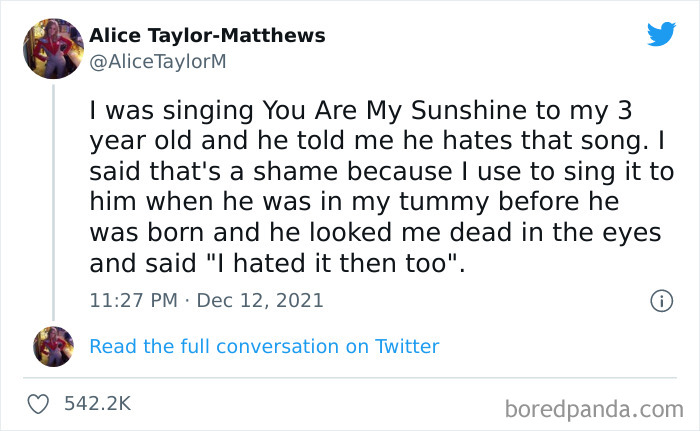Click the 542.2K like count
Image resolution: width=700 pixels, height=431 pixels.
[97, 404]
